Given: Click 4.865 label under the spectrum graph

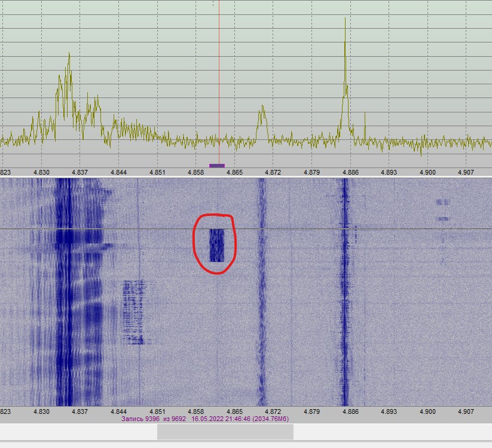Looking at the screenshot, I should click(235, 172).
